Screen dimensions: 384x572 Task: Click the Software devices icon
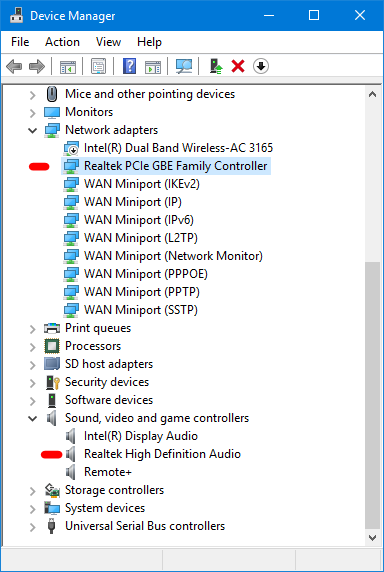point(52,400)
